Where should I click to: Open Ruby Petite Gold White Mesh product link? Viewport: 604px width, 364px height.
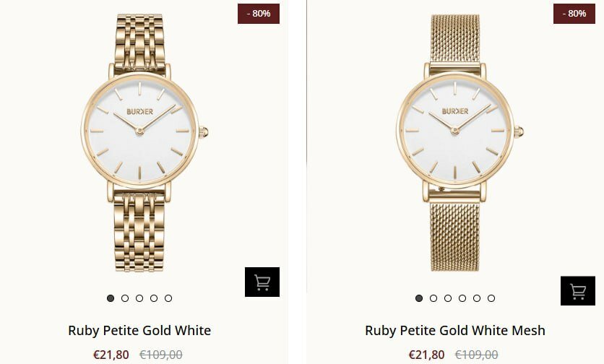[455, 331]
